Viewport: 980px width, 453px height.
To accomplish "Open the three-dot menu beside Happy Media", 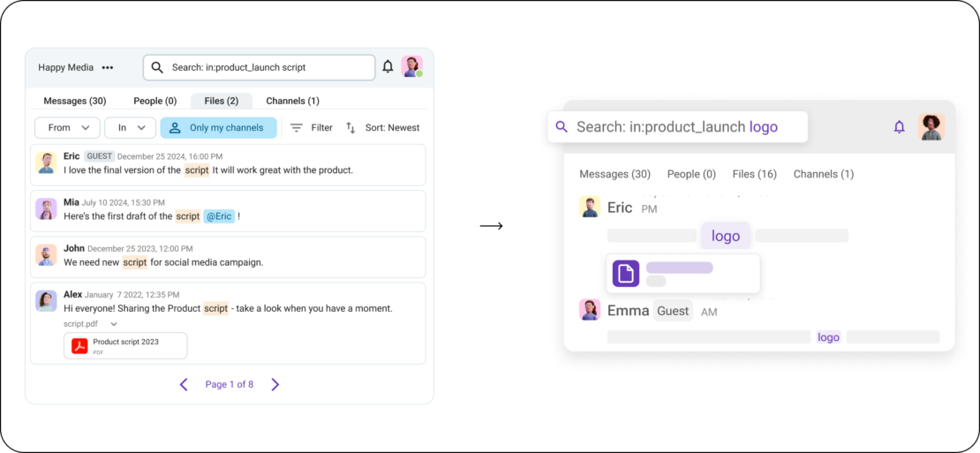I will click(x=108, y=67).
